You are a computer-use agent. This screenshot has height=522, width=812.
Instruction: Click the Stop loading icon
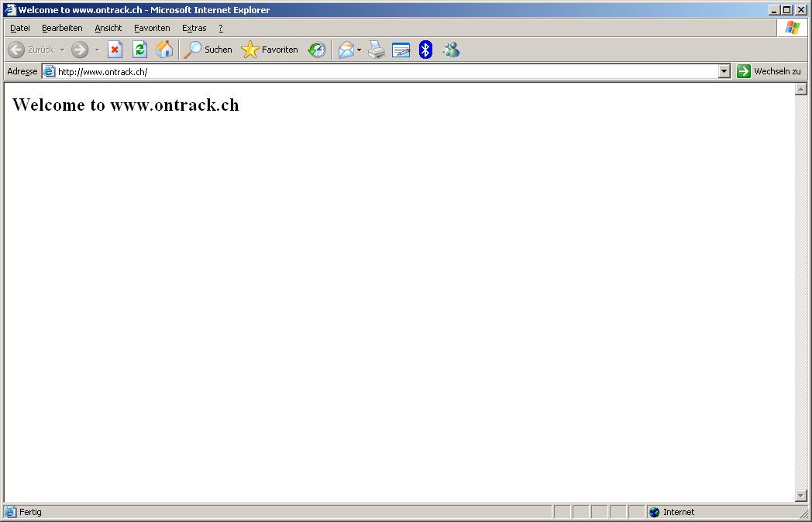coord(115,50)
